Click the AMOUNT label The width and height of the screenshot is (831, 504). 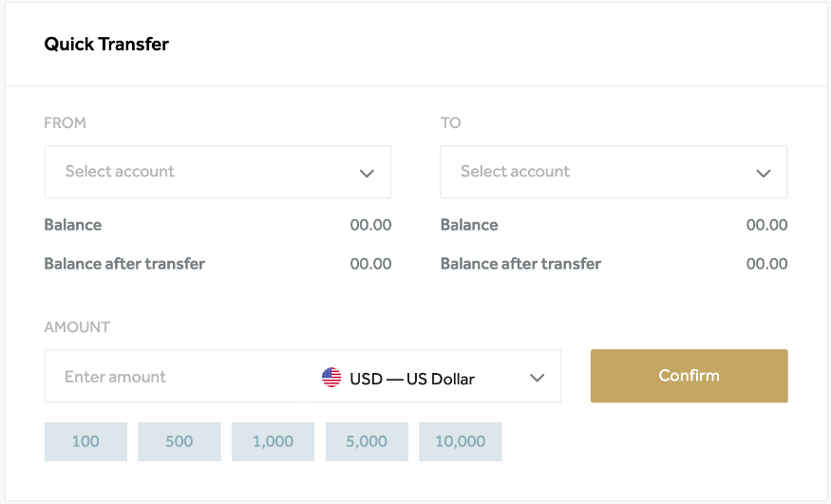pyautogui.click(x=77, y=327)
